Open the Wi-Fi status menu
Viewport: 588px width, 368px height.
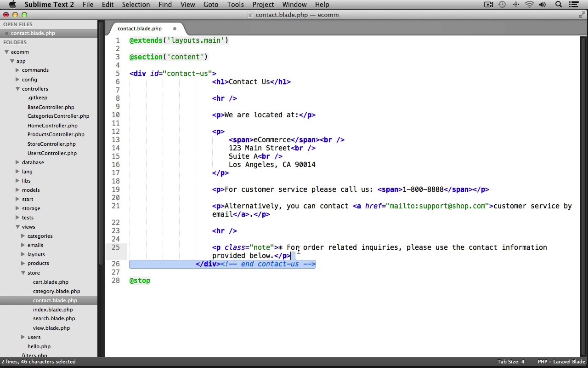coord(530,5)
